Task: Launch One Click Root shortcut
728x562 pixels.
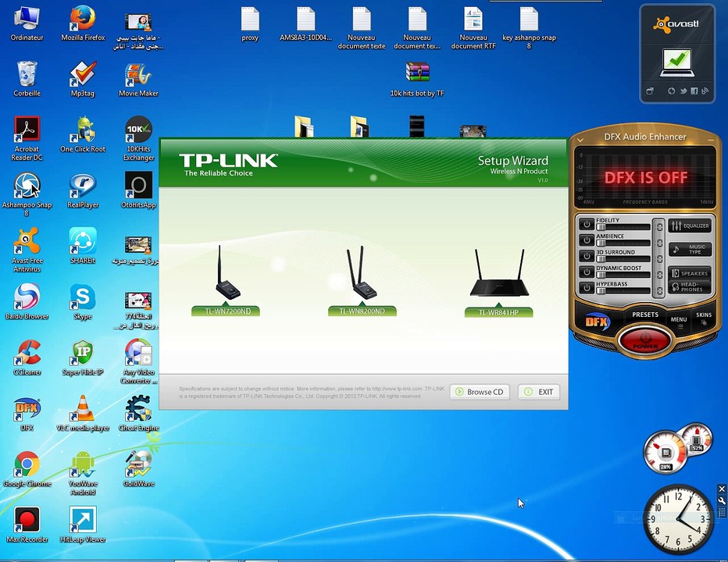Action: pos(83,134)
